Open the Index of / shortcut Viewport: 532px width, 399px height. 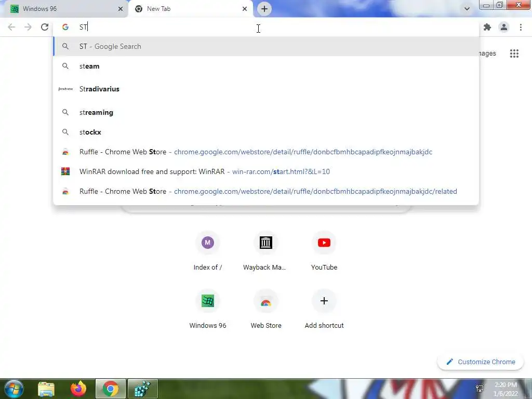208,251
